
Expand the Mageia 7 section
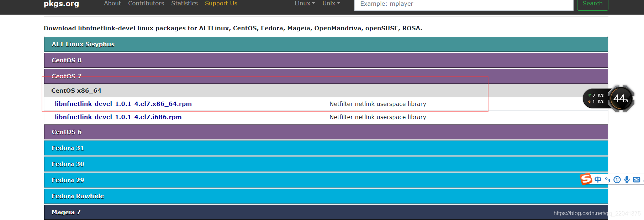pos(326,212)
